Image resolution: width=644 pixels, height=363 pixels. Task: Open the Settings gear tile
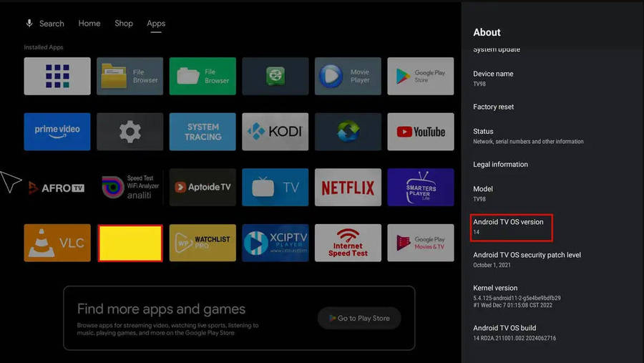(130, 132)
